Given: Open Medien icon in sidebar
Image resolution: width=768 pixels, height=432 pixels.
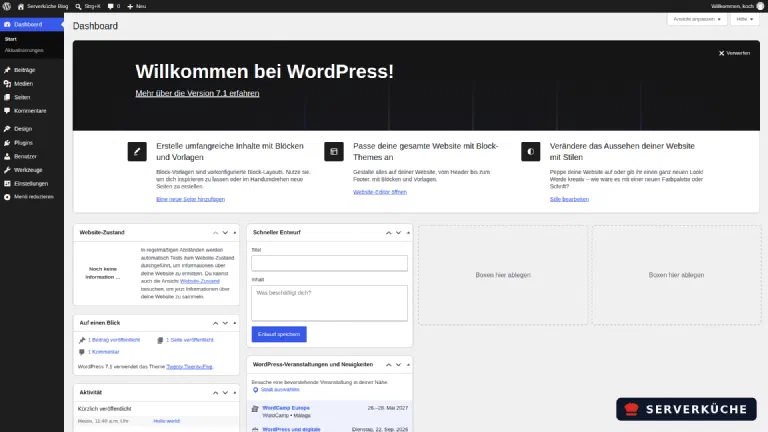Looking at the screenshot, I should [7, 84].
